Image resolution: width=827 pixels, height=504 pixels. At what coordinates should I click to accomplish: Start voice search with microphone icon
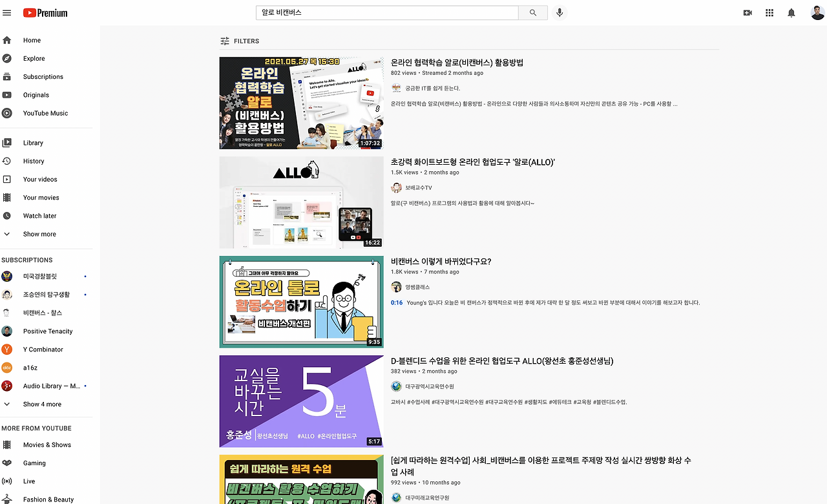coord(560,13)
